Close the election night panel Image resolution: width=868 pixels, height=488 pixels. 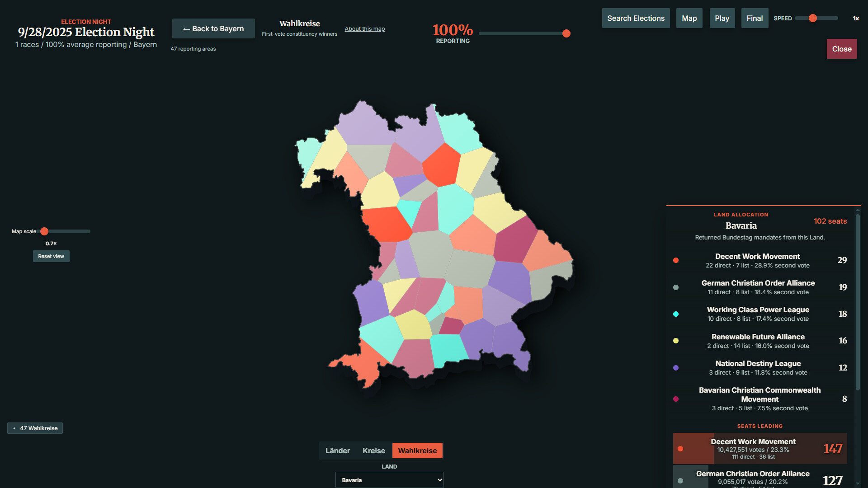(842, 49)
